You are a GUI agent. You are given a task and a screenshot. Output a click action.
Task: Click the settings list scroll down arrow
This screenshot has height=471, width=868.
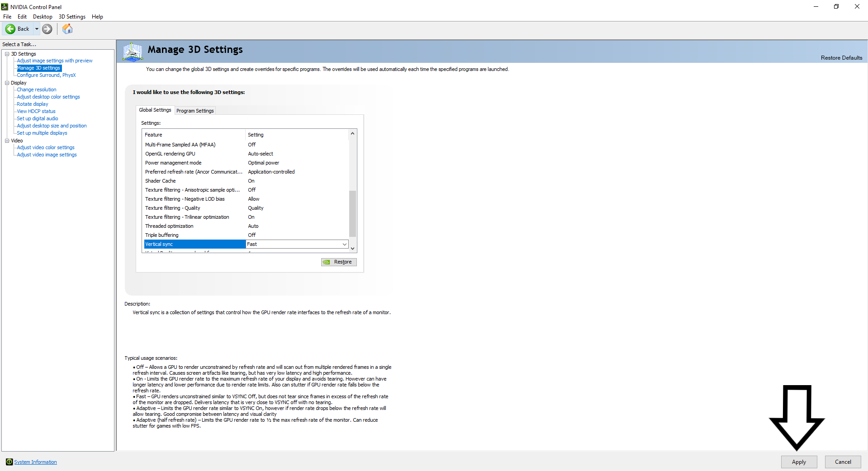pos(352,249)
